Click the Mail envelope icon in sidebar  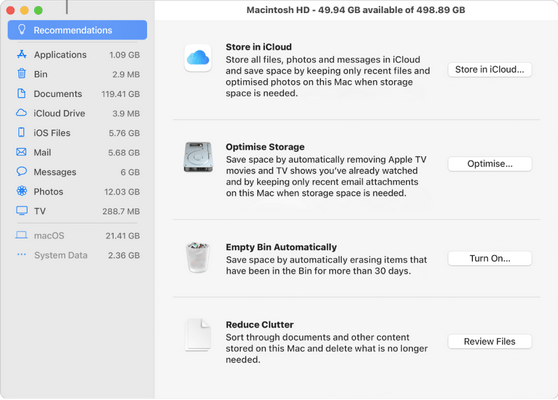click(x=21, y=152)
